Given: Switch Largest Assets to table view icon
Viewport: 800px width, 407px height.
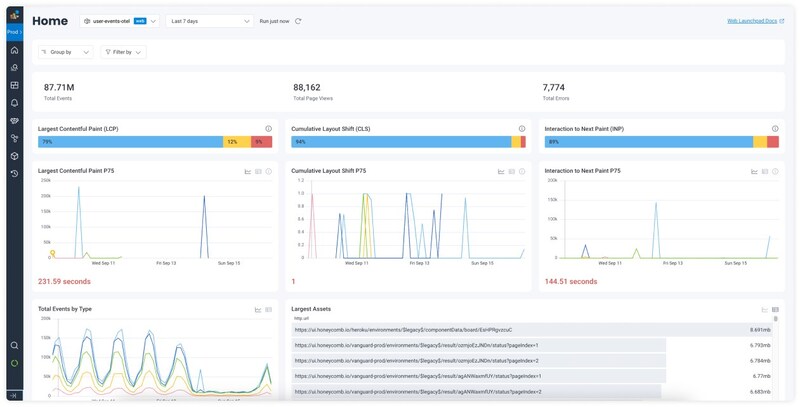Looking at the screenshot, I should tap(776, 310).
